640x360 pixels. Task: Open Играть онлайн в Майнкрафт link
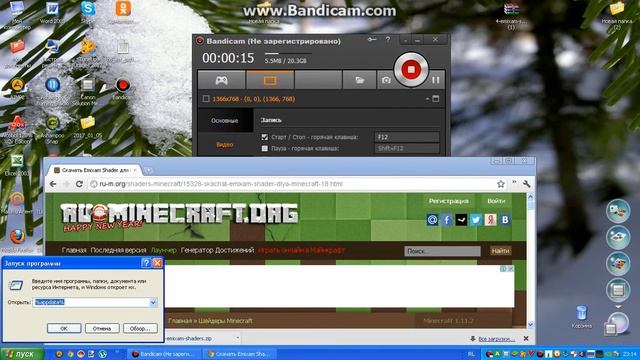point(302,250)
